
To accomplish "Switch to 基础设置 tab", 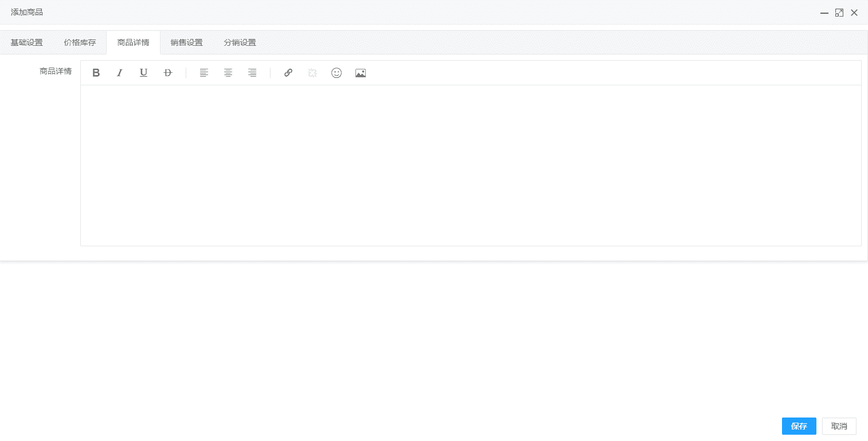I will pos(27,42).
